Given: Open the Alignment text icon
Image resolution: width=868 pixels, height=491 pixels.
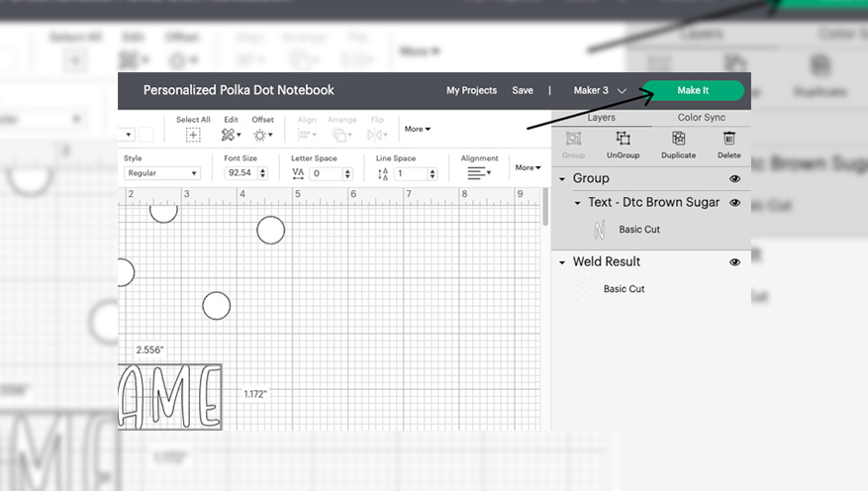Looking at the screenshot, I should click(479, 173).
